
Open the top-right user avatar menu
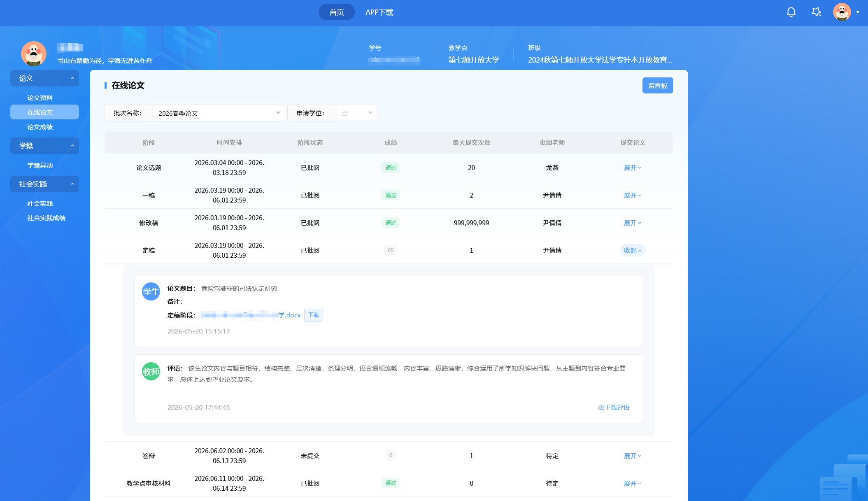click(842, 12)
